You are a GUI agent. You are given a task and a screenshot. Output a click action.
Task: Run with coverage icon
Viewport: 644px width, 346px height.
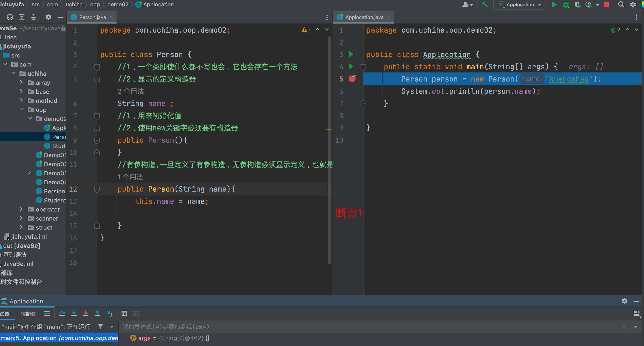click(577, 5)
